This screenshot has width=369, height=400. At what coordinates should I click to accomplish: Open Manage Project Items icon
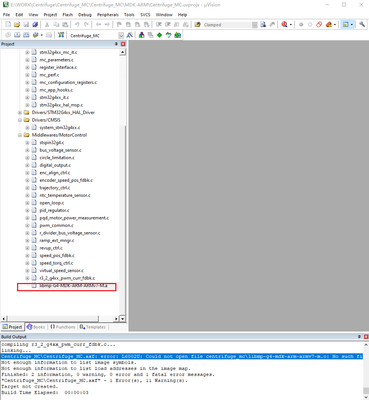[142, 35]
